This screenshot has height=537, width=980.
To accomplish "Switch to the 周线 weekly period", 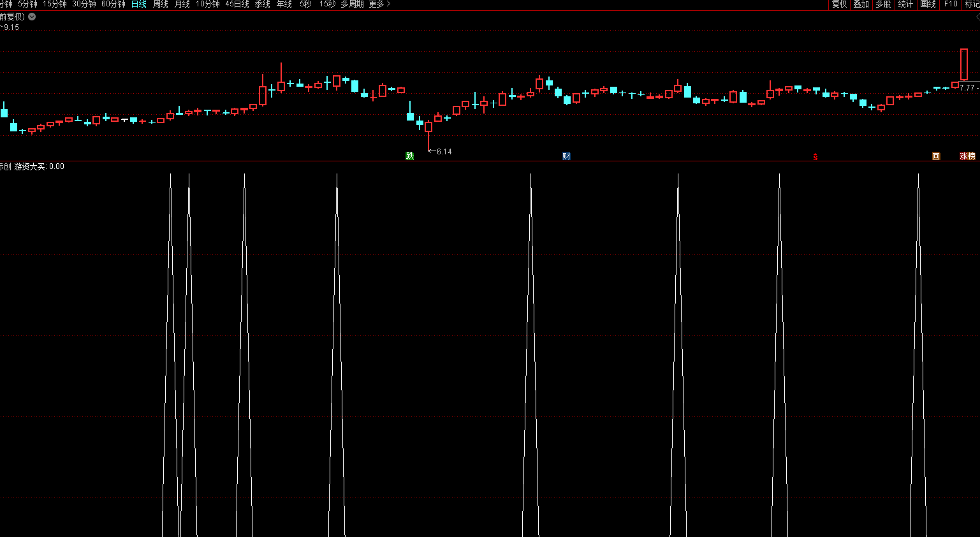I will click(161, 4).
